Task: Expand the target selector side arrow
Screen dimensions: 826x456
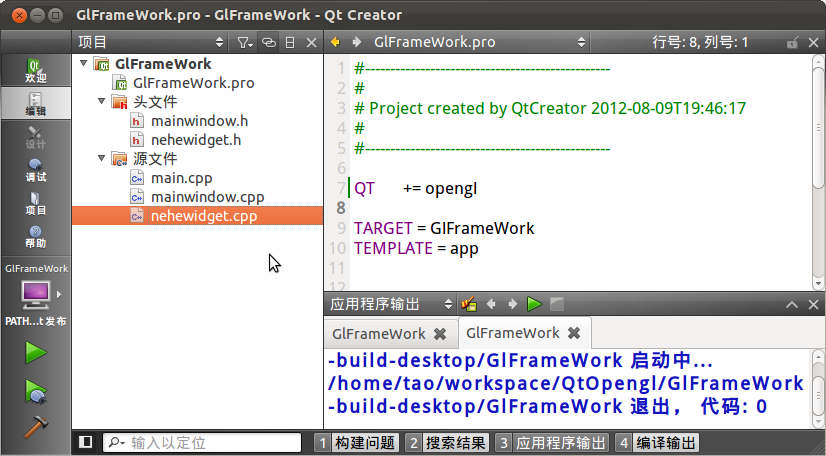Action: pos(59,294)
